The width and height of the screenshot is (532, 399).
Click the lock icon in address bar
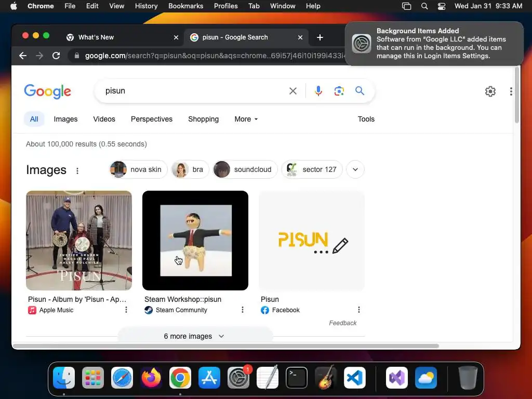77,56
